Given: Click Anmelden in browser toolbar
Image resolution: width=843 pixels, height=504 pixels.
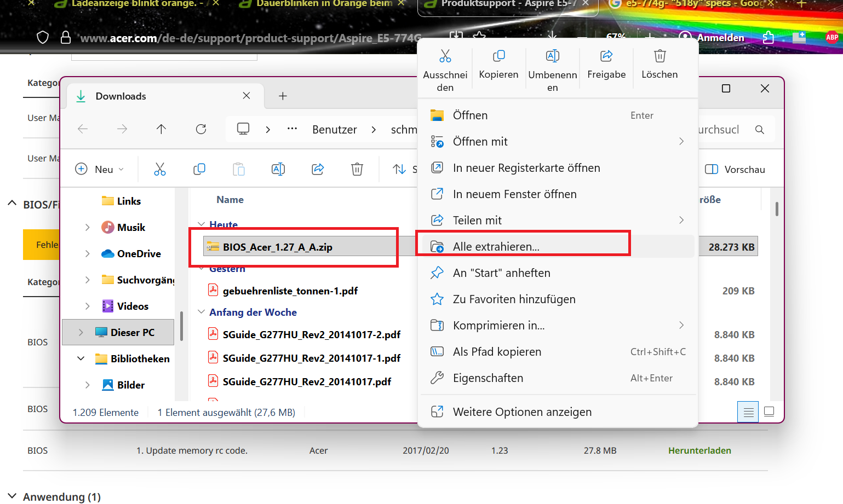Looking at the screenshot, I should 720,38.
